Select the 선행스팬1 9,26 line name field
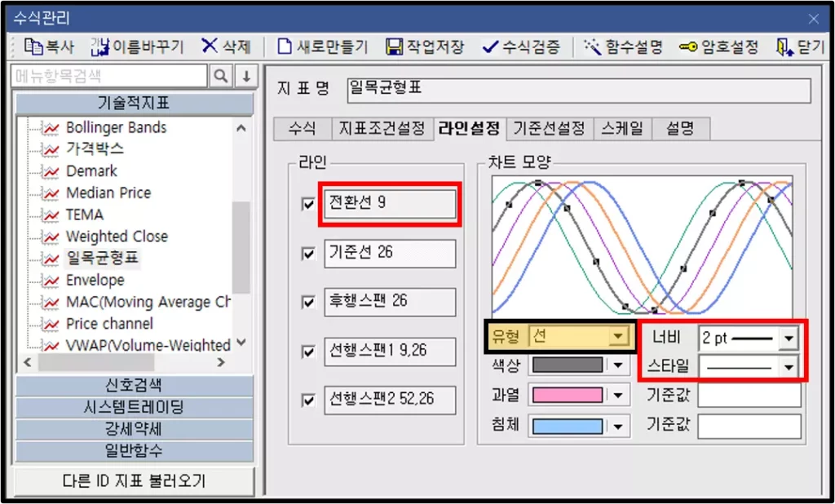 (390, 351)
